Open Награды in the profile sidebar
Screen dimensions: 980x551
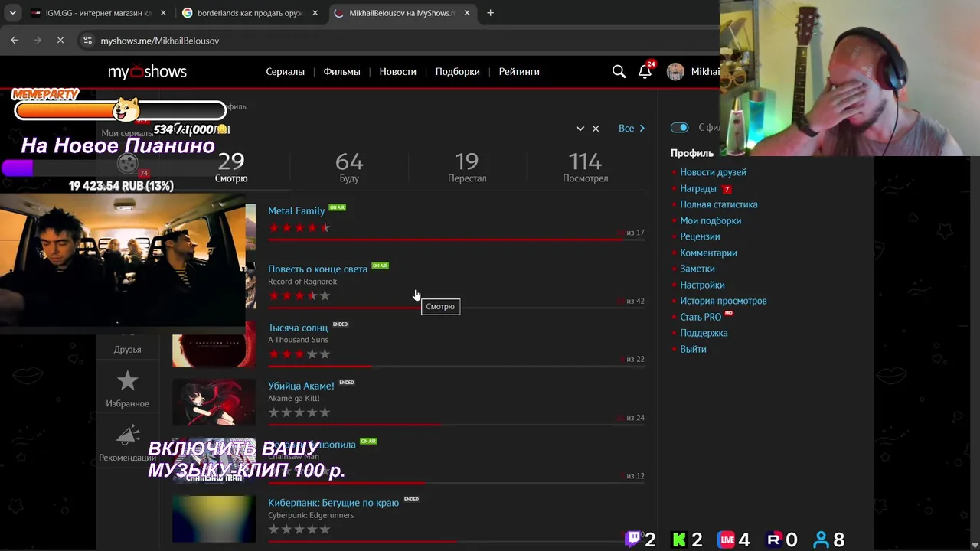(698, 188)
